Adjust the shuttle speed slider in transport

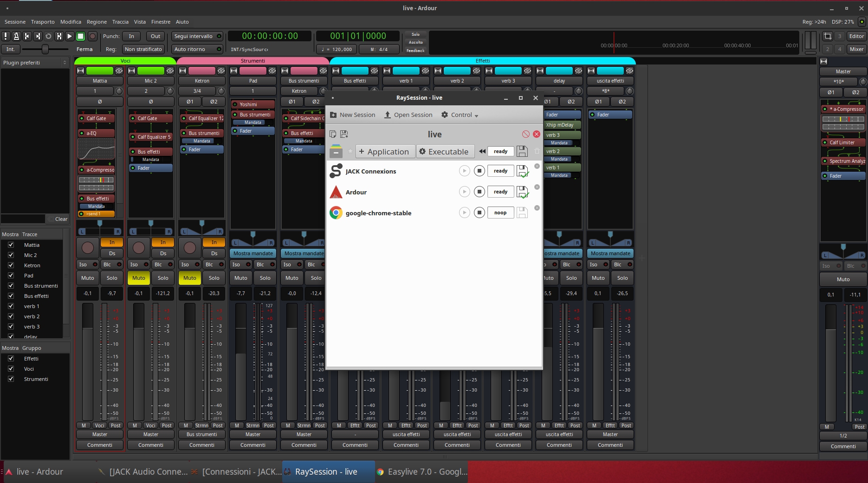[x=45, y=49]
